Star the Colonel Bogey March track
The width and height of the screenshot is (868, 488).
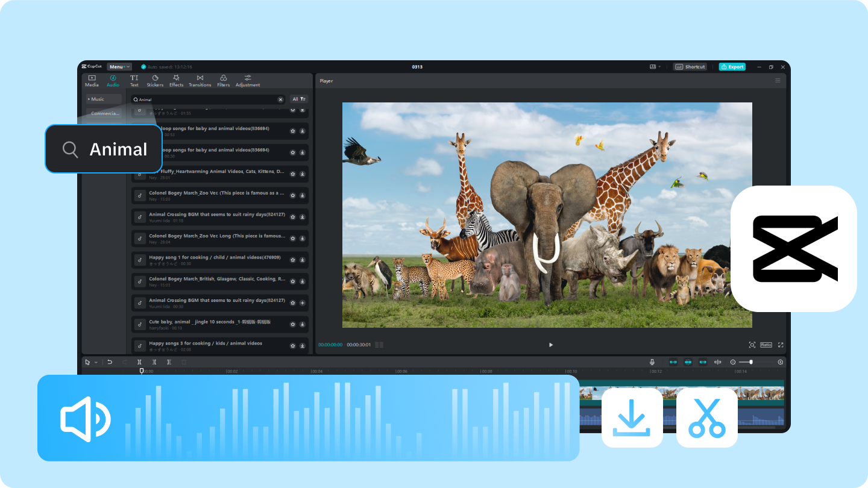coord(293,195)
